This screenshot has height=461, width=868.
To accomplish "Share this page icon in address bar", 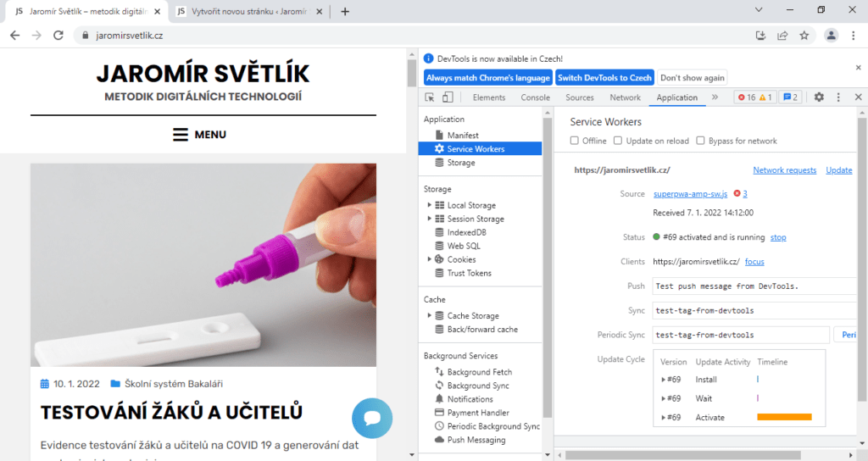I will [782, 36].
